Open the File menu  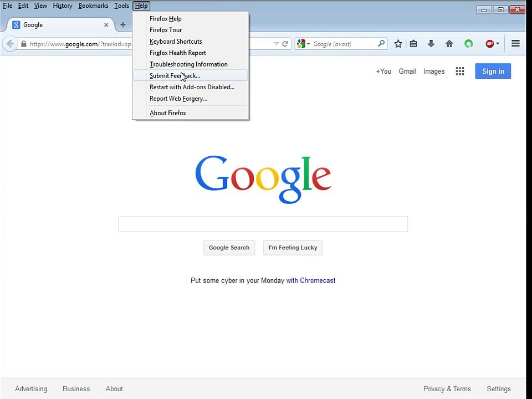coord(7,6)
